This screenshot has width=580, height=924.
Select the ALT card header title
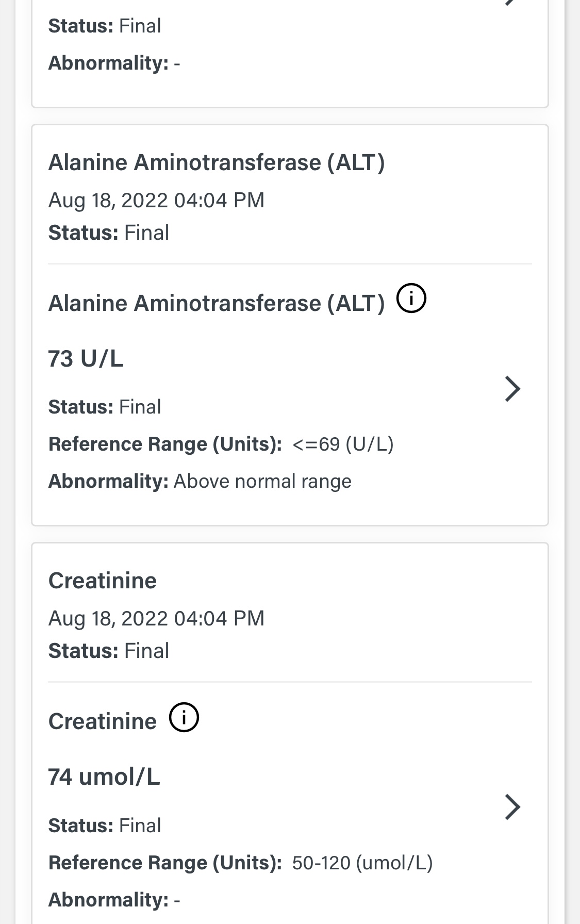coord(217,163)
